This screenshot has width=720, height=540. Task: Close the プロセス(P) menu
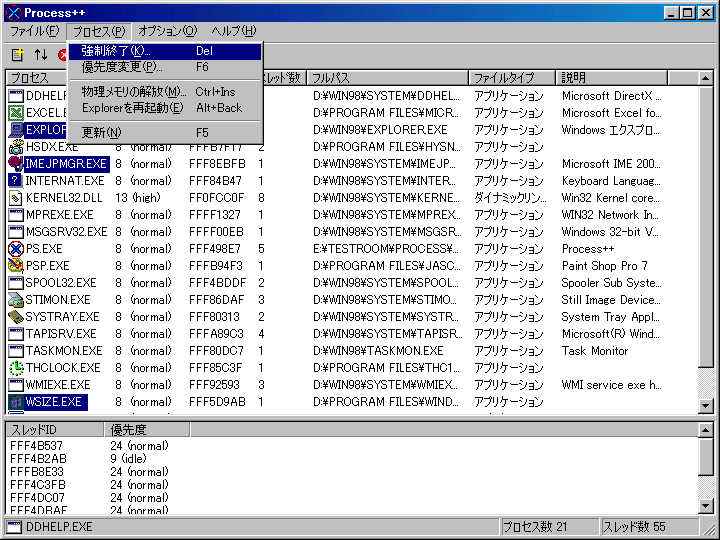[x=99, y=31]
